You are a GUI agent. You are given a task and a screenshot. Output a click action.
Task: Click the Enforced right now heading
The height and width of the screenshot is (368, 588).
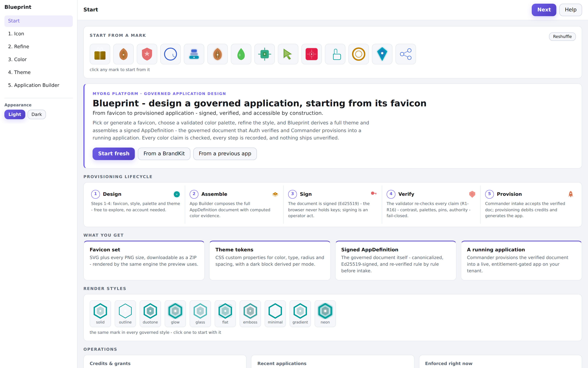pyautogui.click(x=449, y=363)
